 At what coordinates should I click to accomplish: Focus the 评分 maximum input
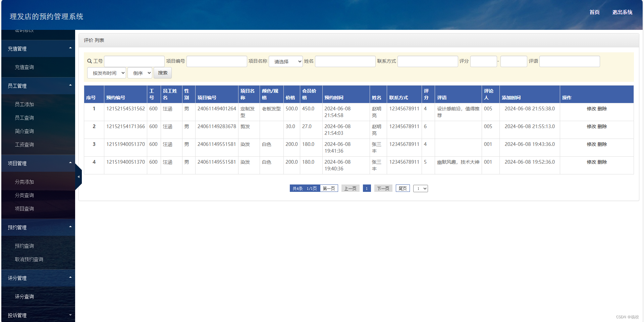point(514,61)
